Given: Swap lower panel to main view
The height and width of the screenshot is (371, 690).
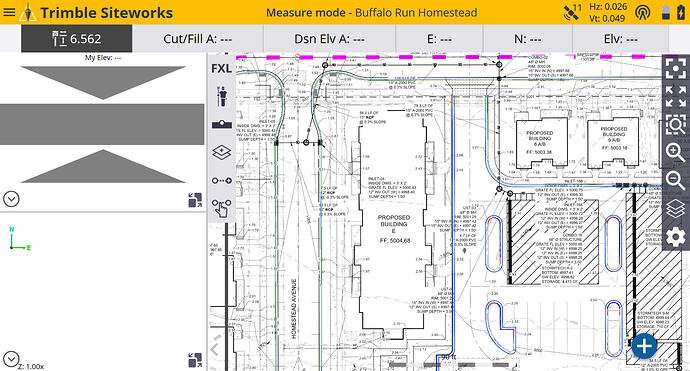Looking at the screenshot, I should coord(195,360).
